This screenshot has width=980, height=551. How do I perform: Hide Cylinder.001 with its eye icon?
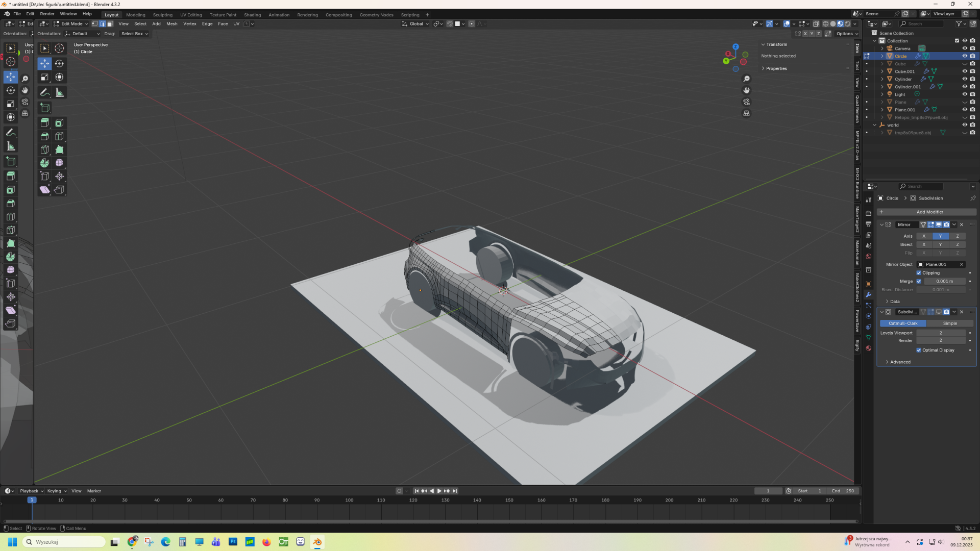[964, 87]
